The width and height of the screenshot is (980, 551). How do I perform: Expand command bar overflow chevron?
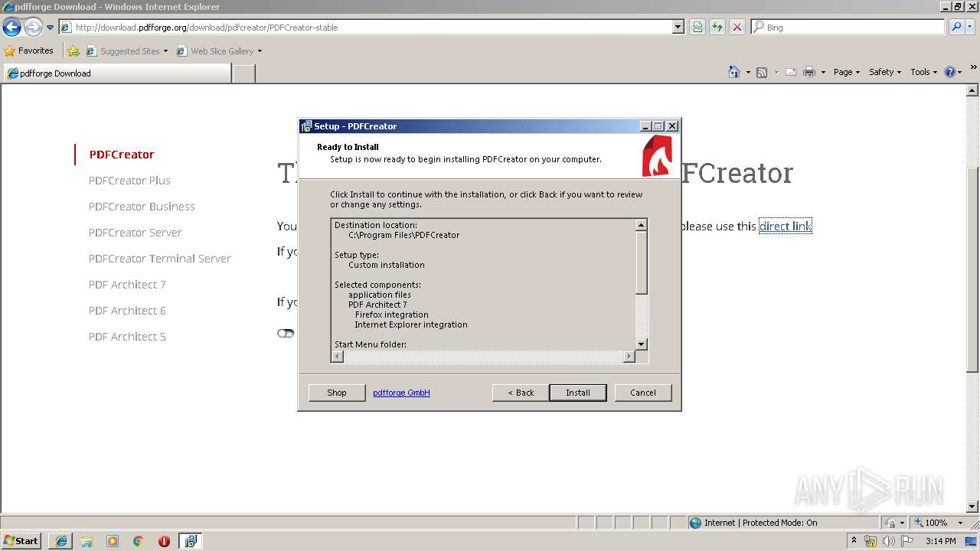point(974,67)
